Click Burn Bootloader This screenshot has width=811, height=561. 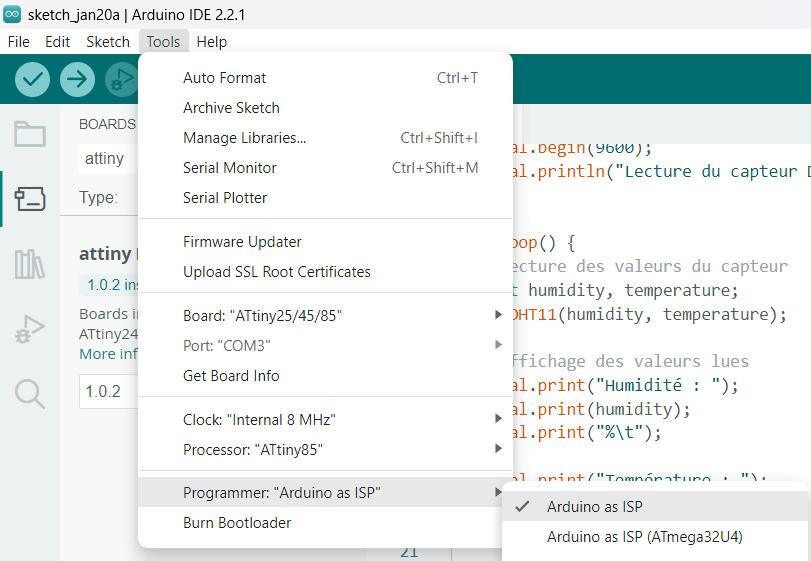[x=237, y=523]
